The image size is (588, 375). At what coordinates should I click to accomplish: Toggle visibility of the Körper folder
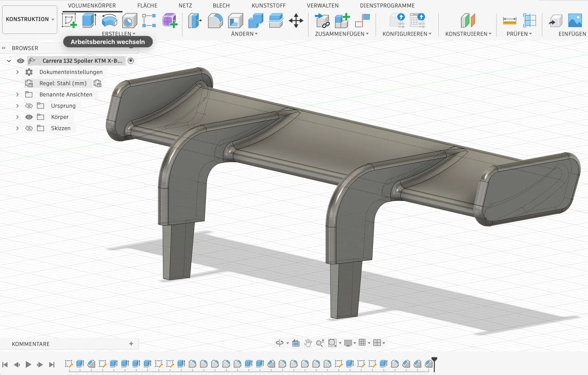point(29,117)
